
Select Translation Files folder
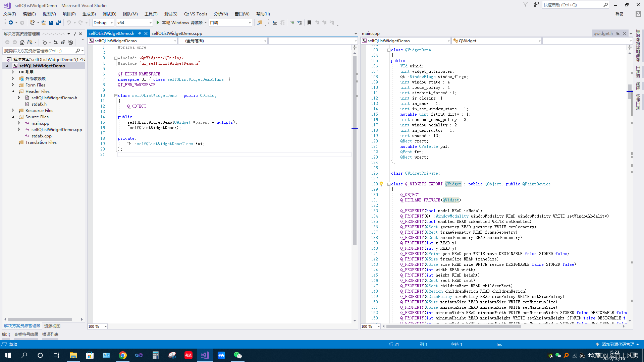[41, 142]
